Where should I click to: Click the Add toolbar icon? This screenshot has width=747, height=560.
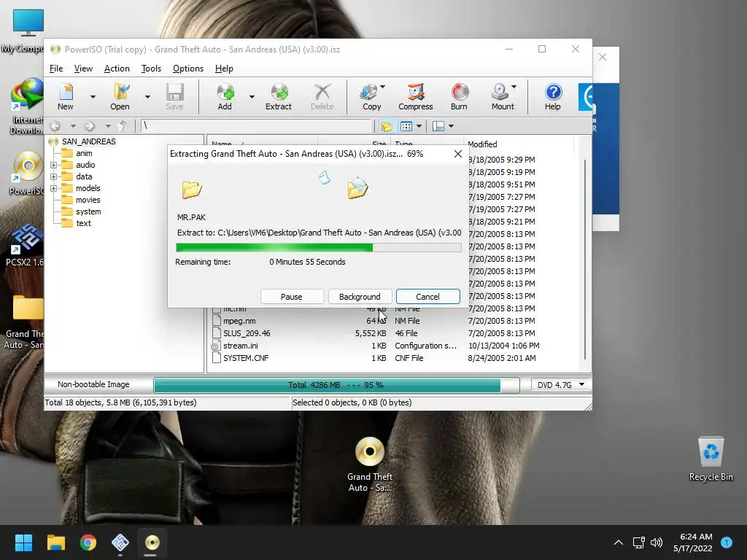(x=225, y=97)
